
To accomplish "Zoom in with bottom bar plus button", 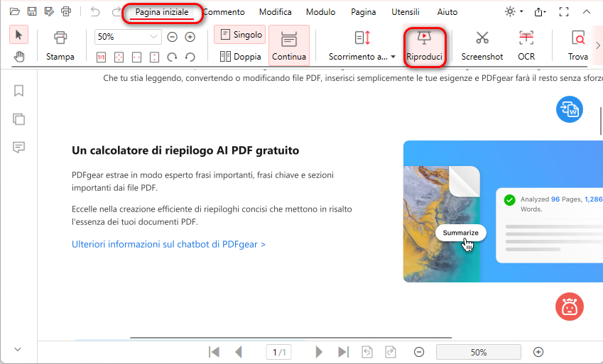I will coord(538,352).
